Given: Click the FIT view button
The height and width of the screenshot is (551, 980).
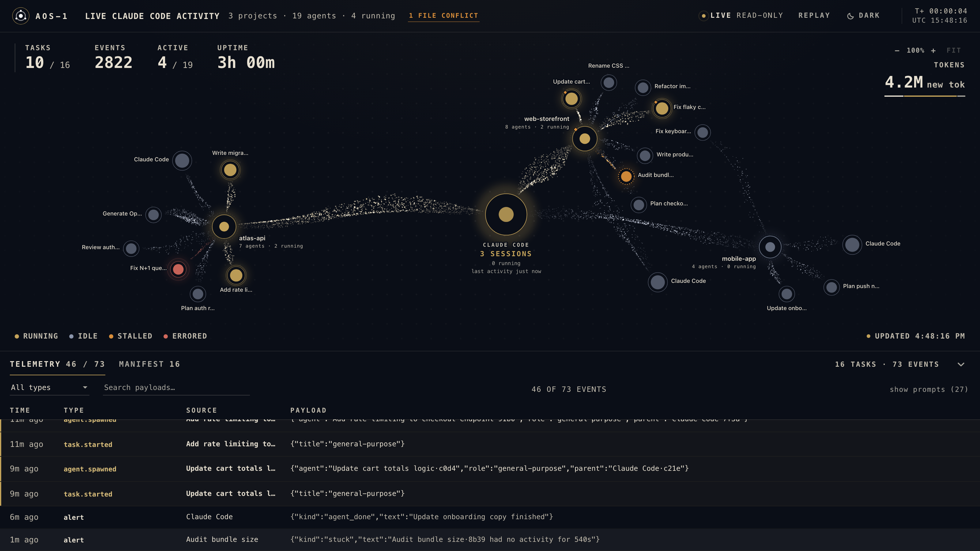Looking at the screenshot, I should tap(954, 51).
